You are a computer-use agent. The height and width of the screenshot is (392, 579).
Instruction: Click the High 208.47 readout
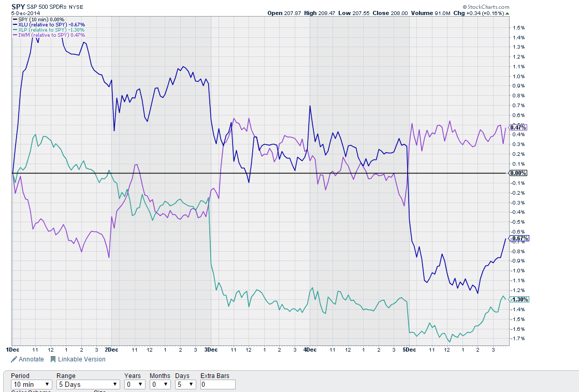(x=320, y=13)
